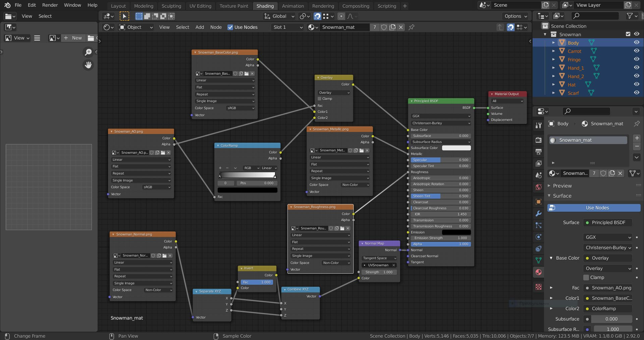Click the zoom magnifier icon in image editor
The width and height of the screenshot is (644, 340).
pyautogui.click(x=88, y=52)
